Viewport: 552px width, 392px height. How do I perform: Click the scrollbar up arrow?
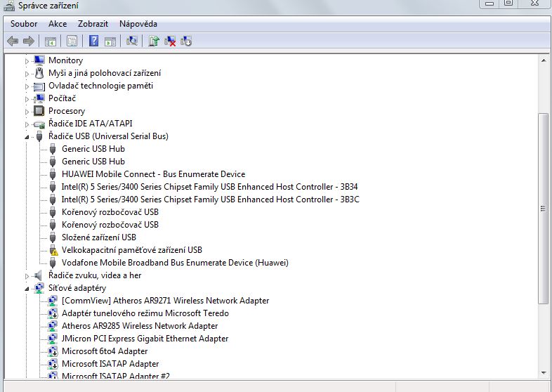tap(543, 60)
